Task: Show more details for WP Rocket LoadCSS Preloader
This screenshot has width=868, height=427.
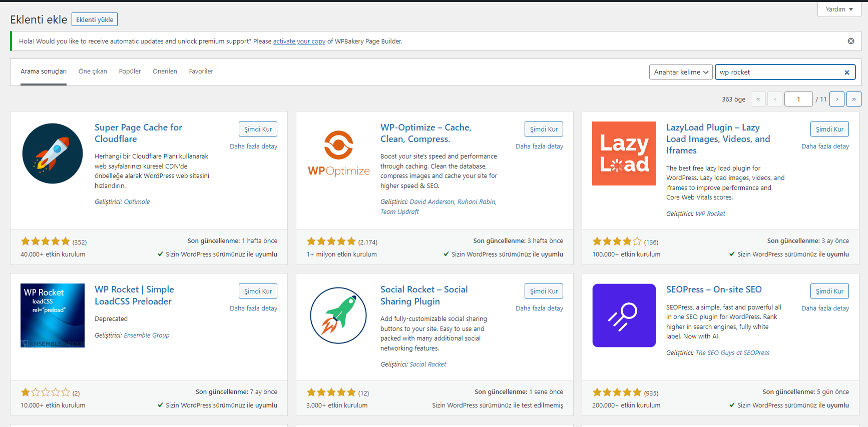Action: [253, 308]
